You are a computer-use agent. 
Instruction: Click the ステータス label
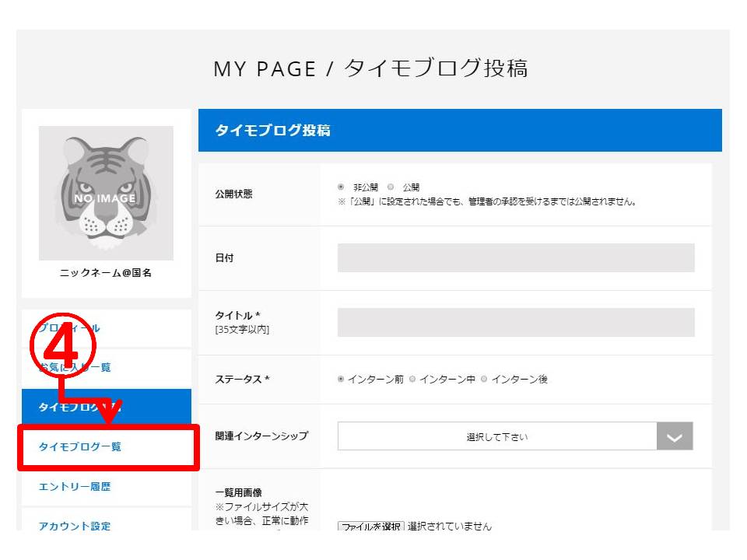coord(242,379)
